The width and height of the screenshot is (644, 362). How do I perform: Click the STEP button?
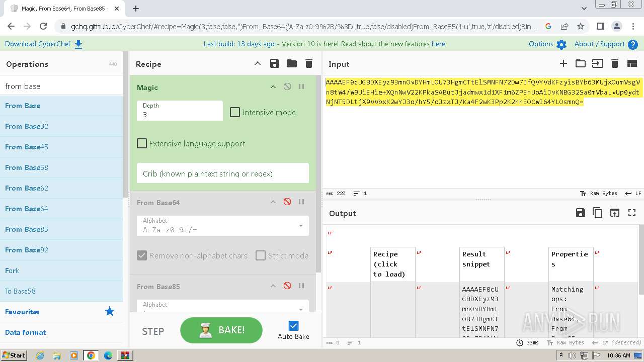click(x=153, y=331)
